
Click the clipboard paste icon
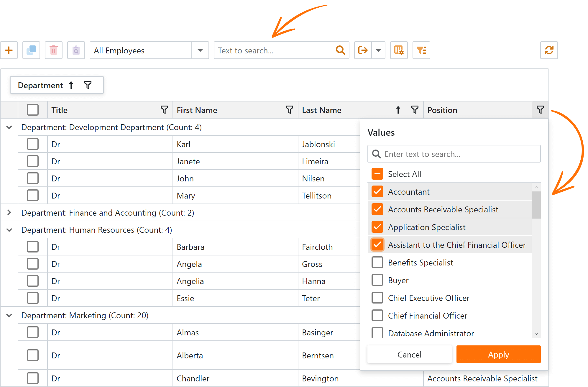coord(76,50)
